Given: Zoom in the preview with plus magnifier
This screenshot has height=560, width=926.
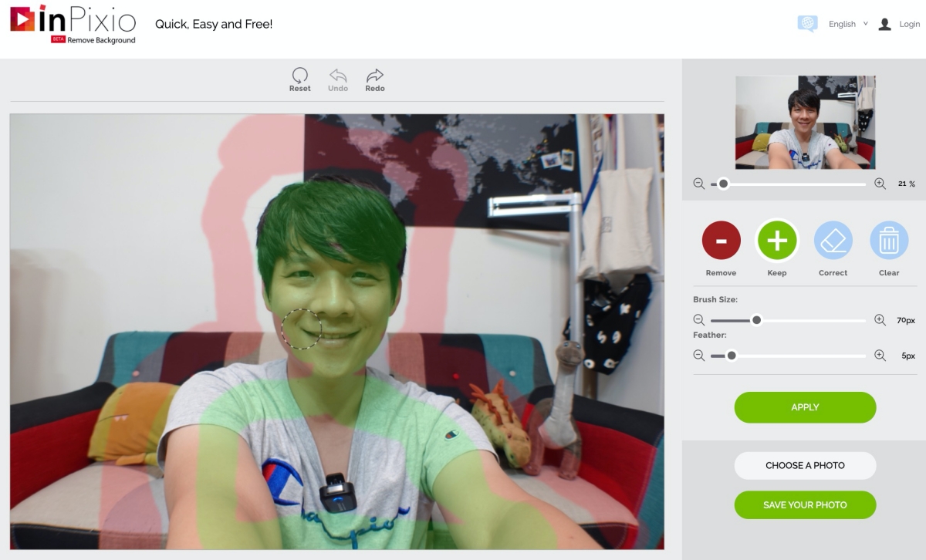Looking at the screenshot, I should point(880,184).
